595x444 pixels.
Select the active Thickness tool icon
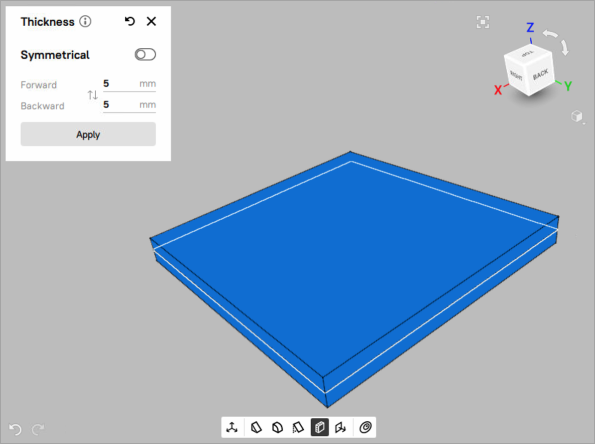pyautogui.click(x=320, y=427)
